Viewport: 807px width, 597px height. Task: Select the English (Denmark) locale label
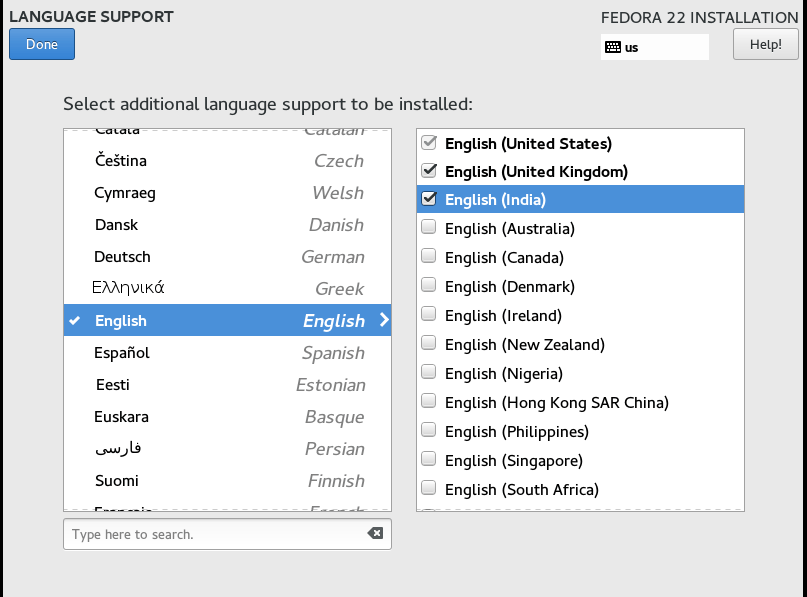click(510, 286)
